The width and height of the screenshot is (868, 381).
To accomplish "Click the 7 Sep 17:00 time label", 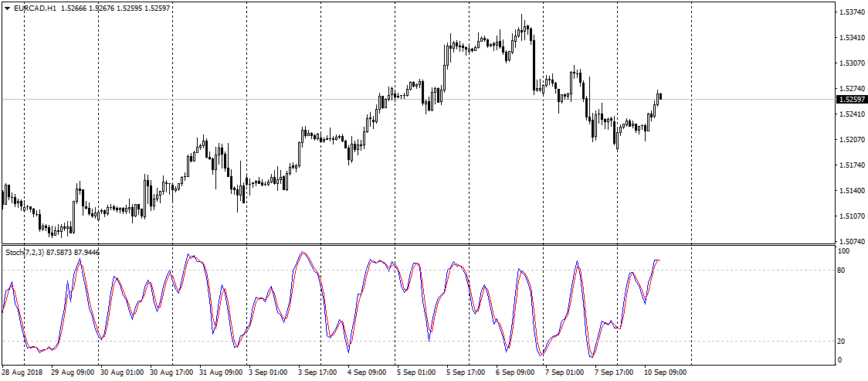I will [615, 372].
